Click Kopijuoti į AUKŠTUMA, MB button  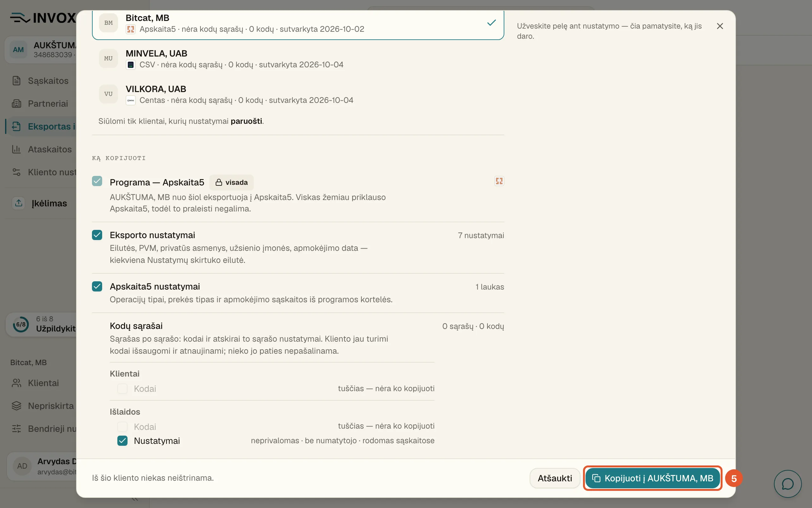(x=653, y=478)
